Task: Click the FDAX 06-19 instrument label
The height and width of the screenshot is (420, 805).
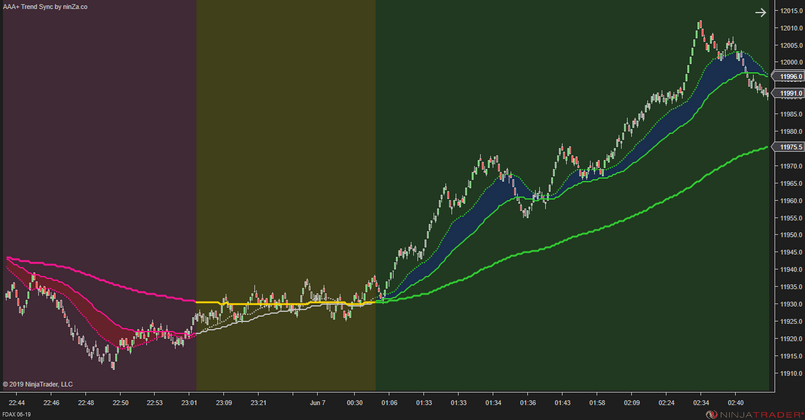Action: [x=16, y=414]
